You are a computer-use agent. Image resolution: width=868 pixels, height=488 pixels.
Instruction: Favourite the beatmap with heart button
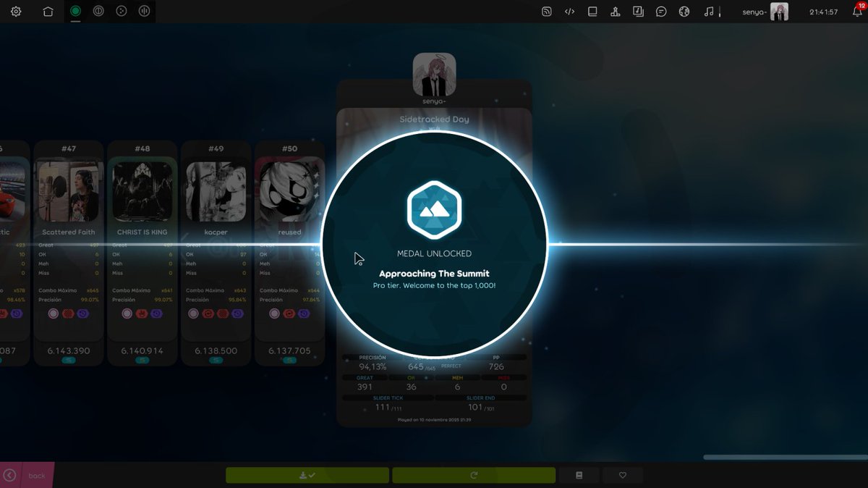(x=623, y=475)
